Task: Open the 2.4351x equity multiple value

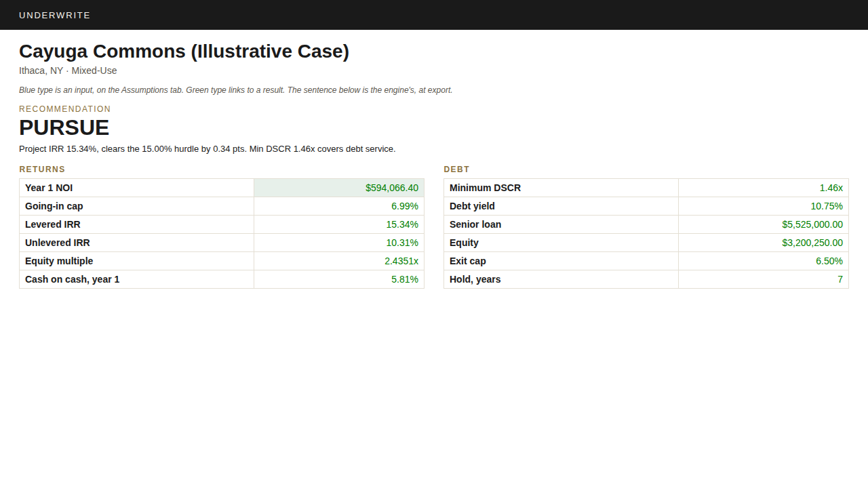Action: 401,261
